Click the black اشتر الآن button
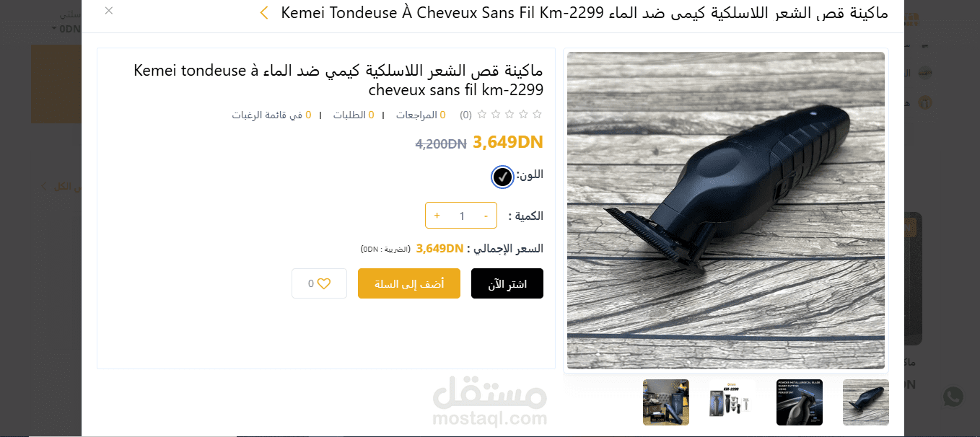 (x=507, y=283)
